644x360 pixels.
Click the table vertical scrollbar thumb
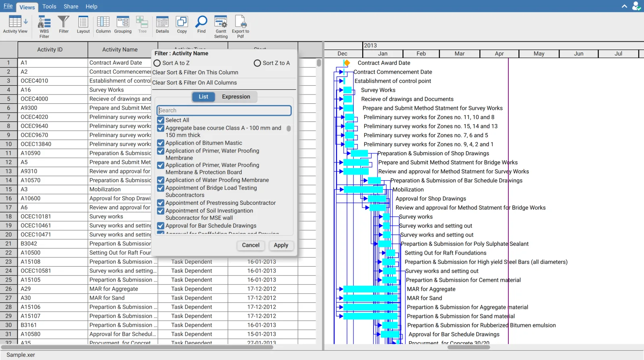319,63
